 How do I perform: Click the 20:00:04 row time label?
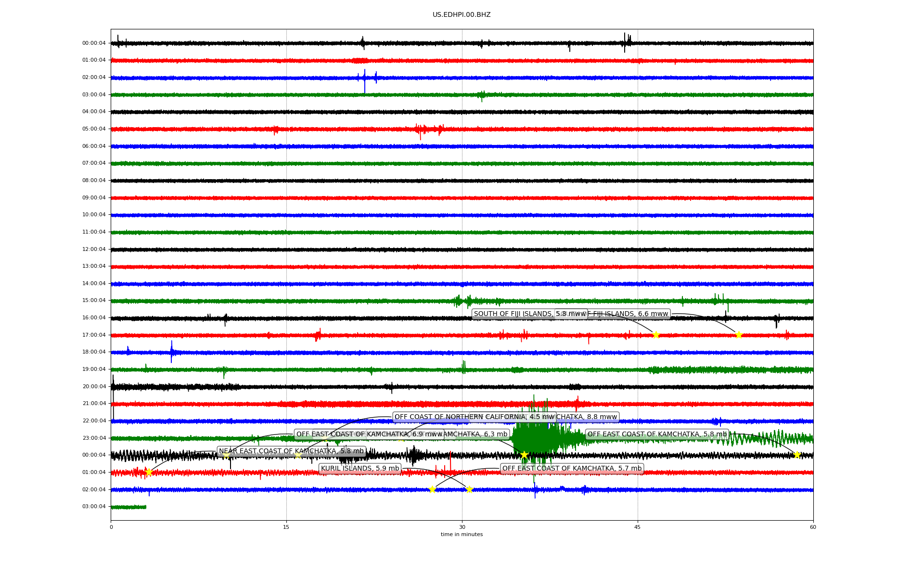[94, 387]
